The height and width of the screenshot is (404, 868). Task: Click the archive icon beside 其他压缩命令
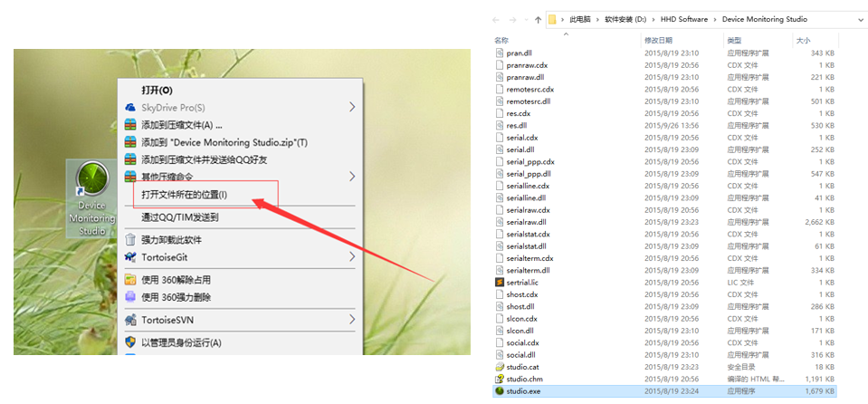[130, 177]
